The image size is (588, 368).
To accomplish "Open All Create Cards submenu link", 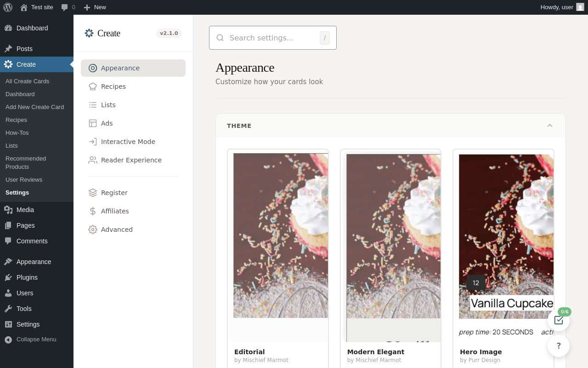I will 27,81.
